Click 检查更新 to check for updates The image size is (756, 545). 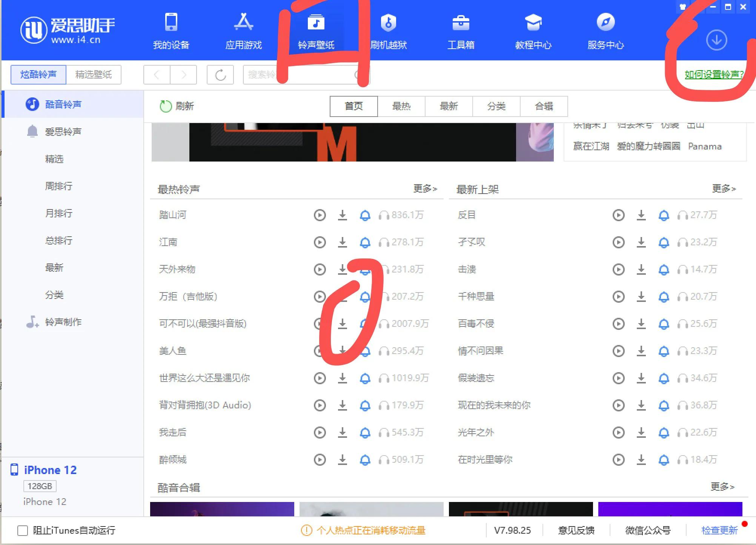[719, 530]
